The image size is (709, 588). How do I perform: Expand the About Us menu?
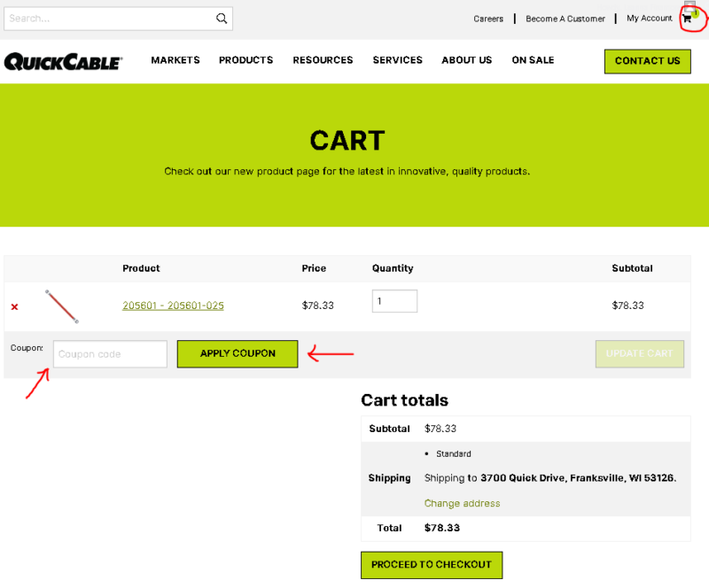(466, 60)
